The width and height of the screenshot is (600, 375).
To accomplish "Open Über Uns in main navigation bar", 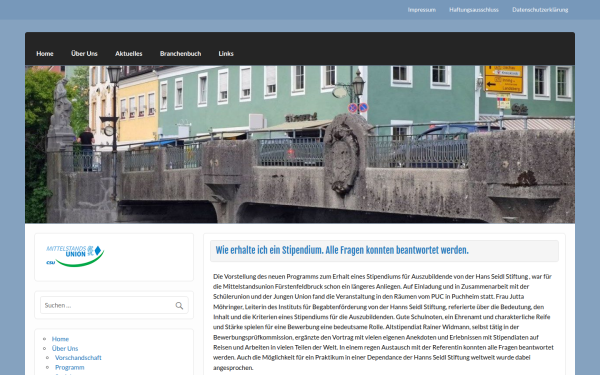I will click(84, 54).
